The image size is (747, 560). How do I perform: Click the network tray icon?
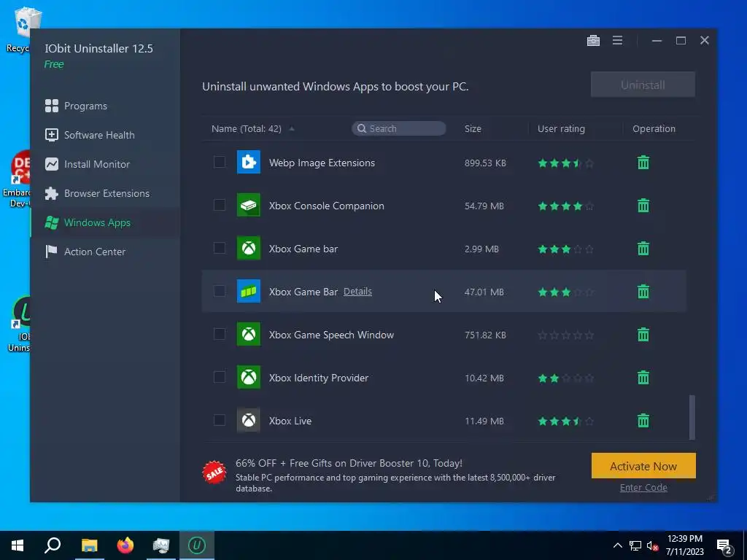pyautogui.click(x=635, y=545)
